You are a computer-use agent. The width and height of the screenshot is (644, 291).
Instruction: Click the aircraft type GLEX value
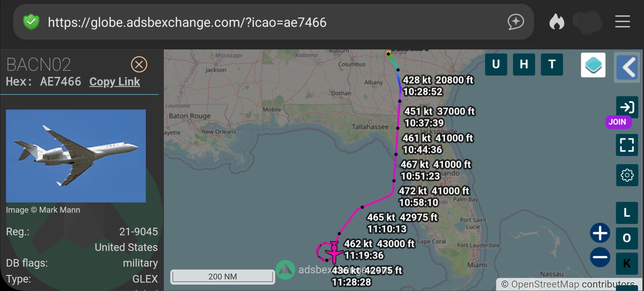(x=145, y=279)
